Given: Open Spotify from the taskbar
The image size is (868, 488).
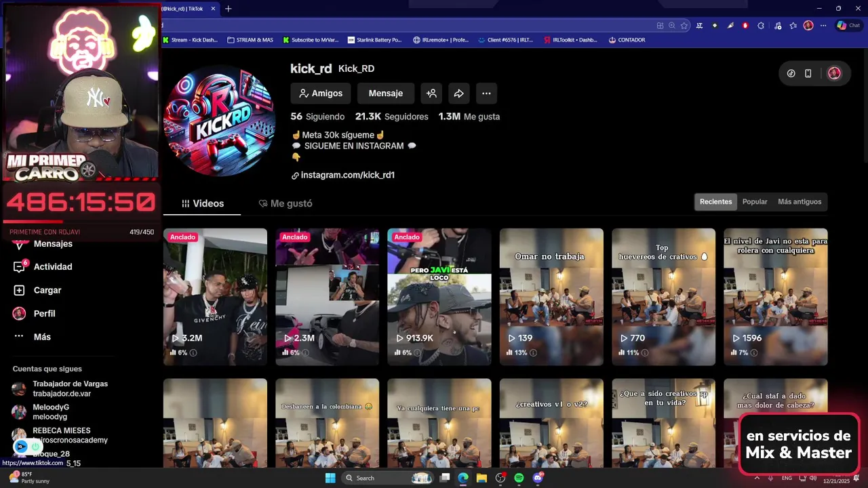Looking at the screenshot, I should [519, 478].
